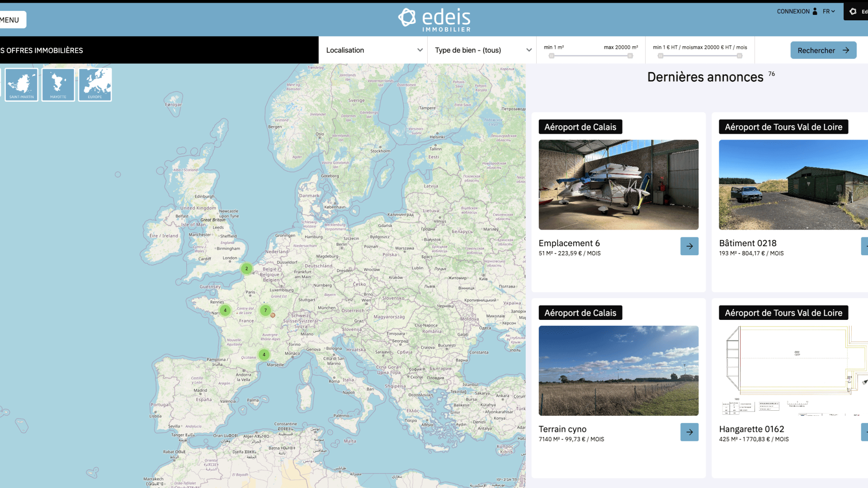Click the Hangarette 0162 listing title
Image resolution: width=868 pixels, height=488 pixels.
(x=751, y=429)
